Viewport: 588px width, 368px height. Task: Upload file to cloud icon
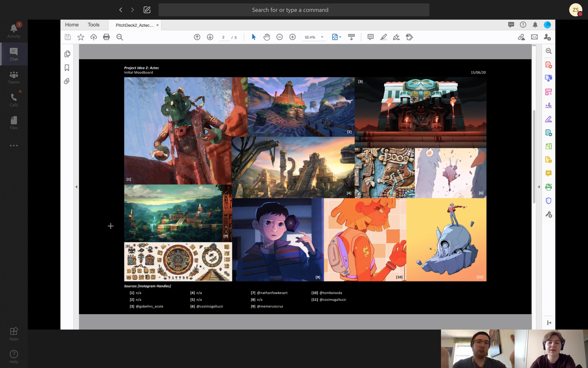coord(94,37)
